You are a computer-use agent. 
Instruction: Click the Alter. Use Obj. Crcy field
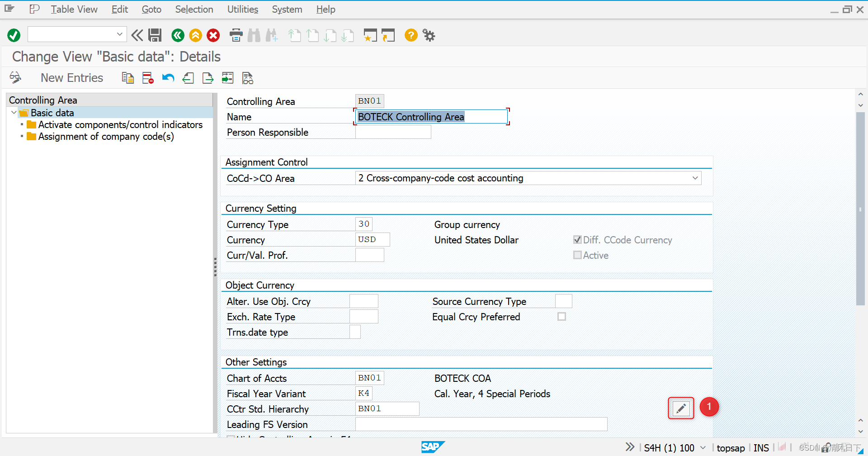pos(364,301)
